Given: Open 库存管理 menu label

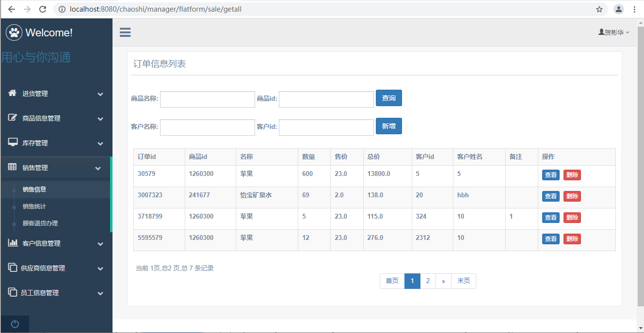Looking at the screenshot, I should click(x=35, y=143).
